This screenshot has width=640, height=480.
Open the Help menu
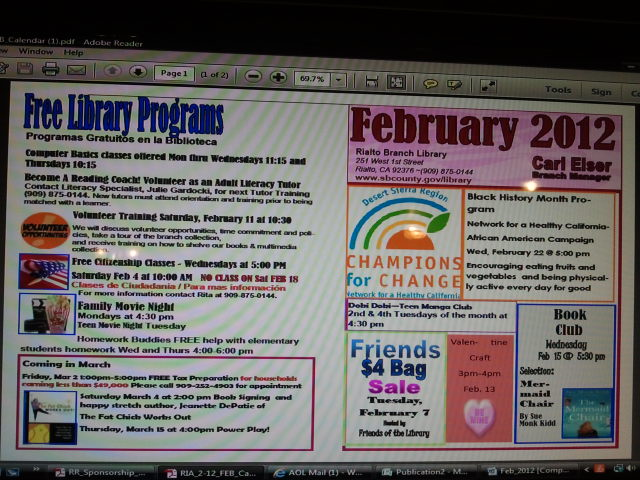pyautogui.click(x=74, y=52)
